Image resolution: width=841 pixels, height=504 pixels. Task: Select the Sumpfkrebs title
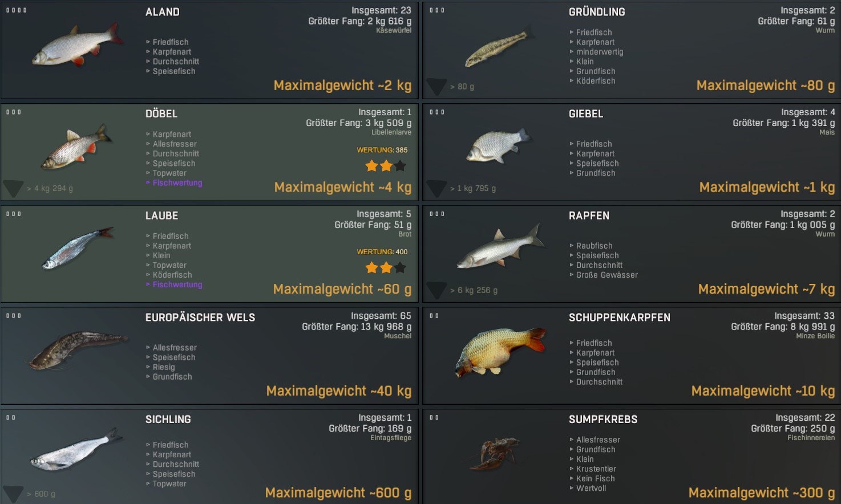click(603, 419)
